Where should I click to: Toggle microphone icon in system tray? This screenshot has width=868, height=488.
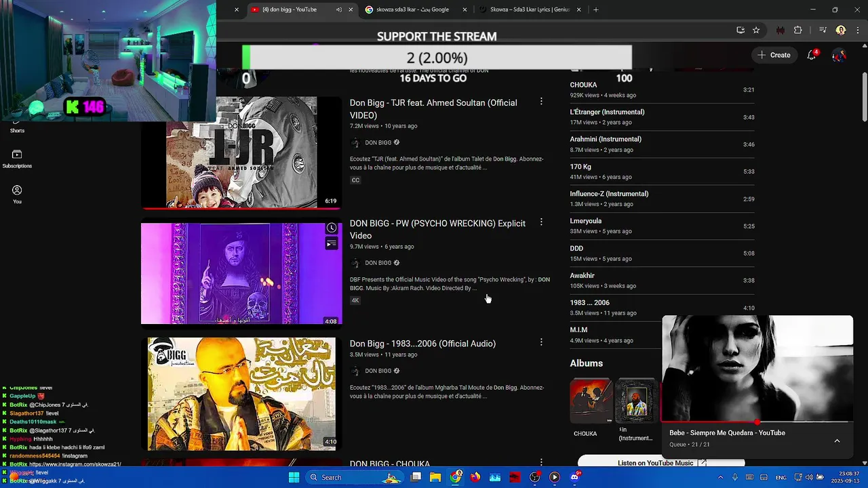coord(735,477)
